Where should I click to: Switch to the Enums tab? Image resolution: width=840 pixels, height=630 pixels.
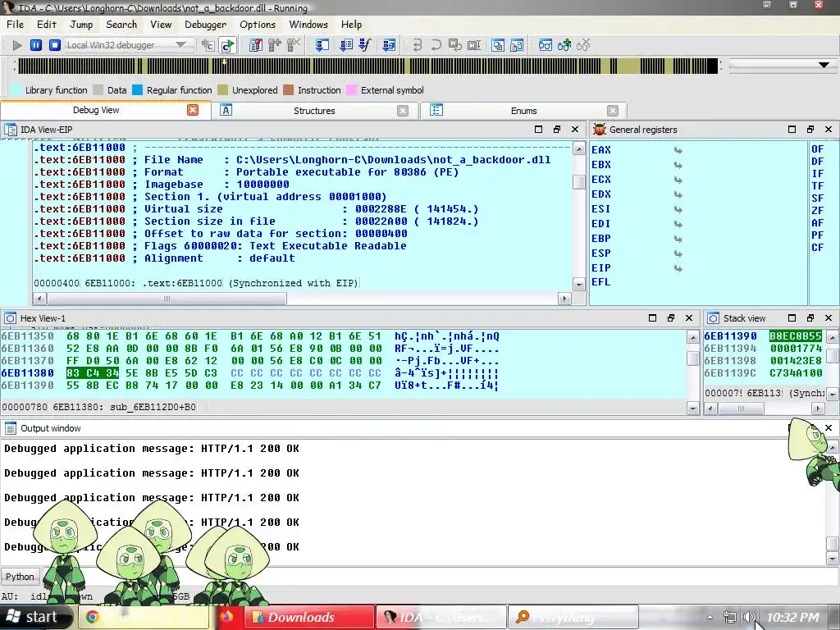tap(523, 111)
